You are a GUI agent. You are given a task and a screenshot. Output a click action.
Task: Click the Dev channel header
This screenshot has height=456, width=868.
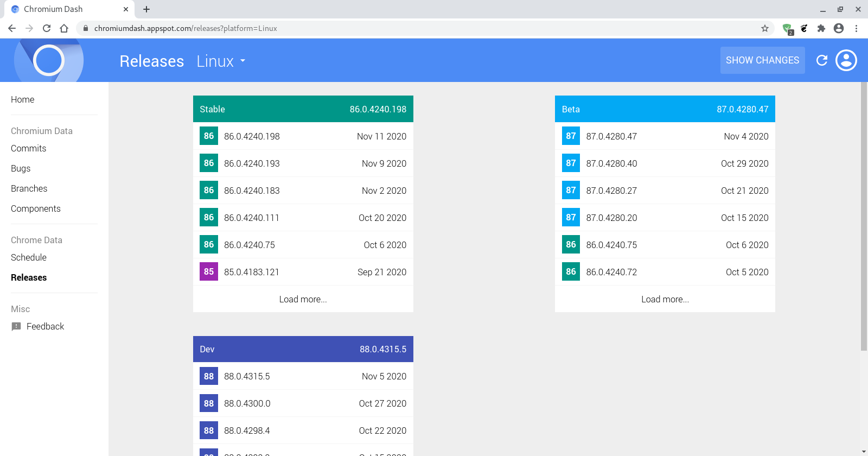[303, 349]
